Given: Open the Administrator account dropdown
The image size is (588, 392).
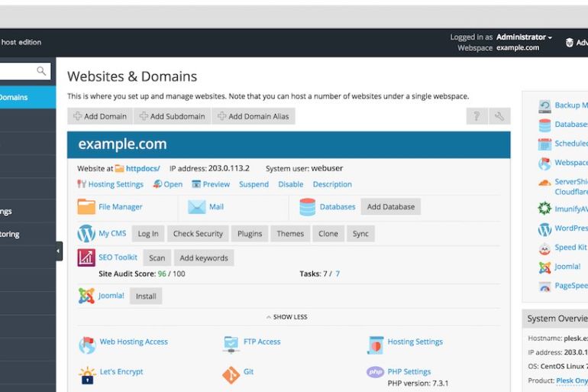Looking at the screenshot, I should click(523, 37).
